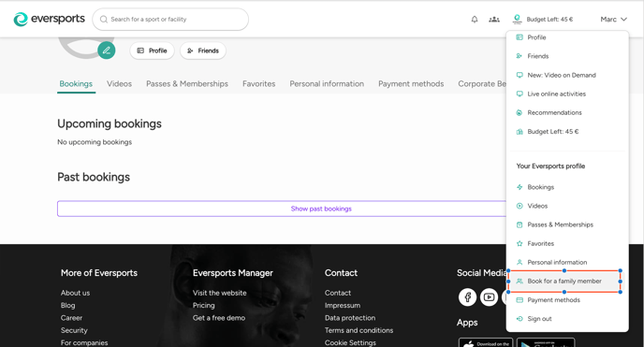Open the About us footer link

point(75,293)
